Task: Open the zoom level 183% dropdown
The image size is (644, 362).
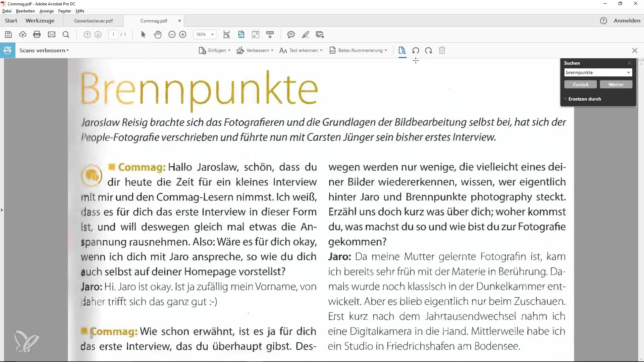Action: coord(212,35)
